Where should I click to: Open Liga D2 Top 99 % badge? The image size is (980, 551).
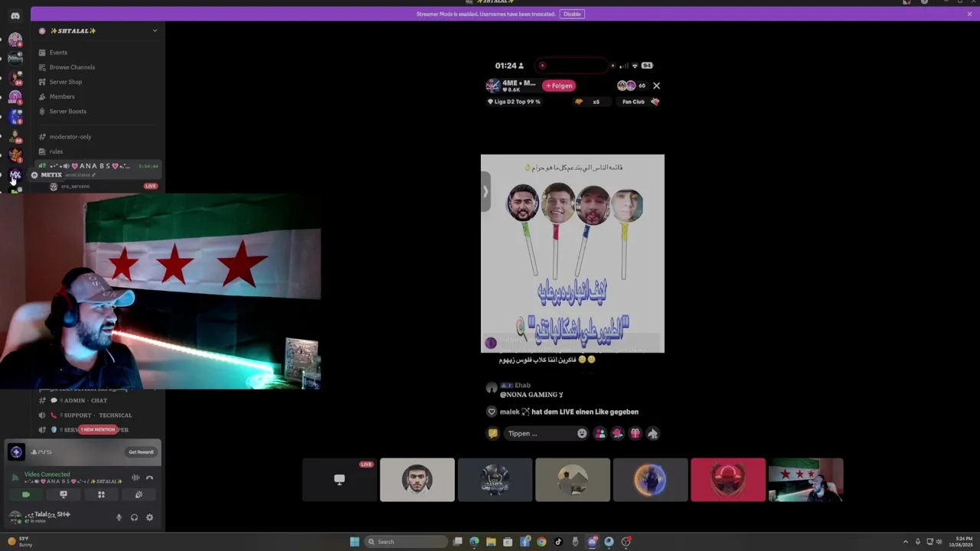point(514,102)
